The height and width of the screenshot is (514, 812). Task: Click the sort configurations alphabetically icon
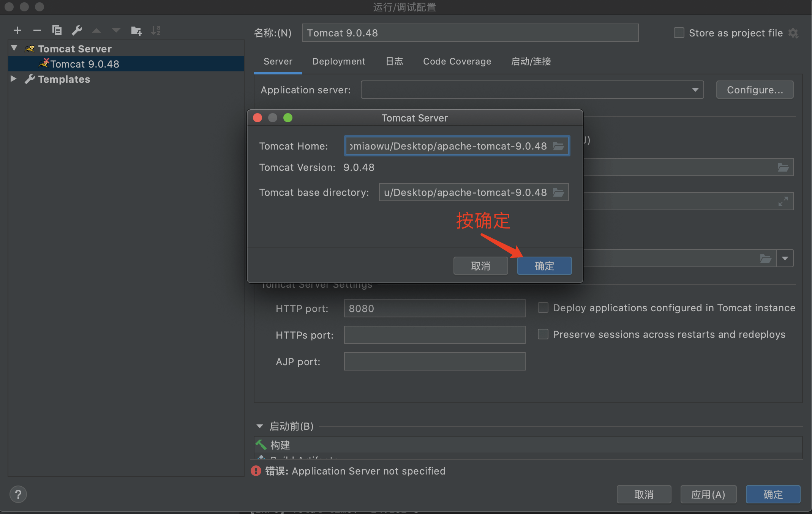coord(156,30)
